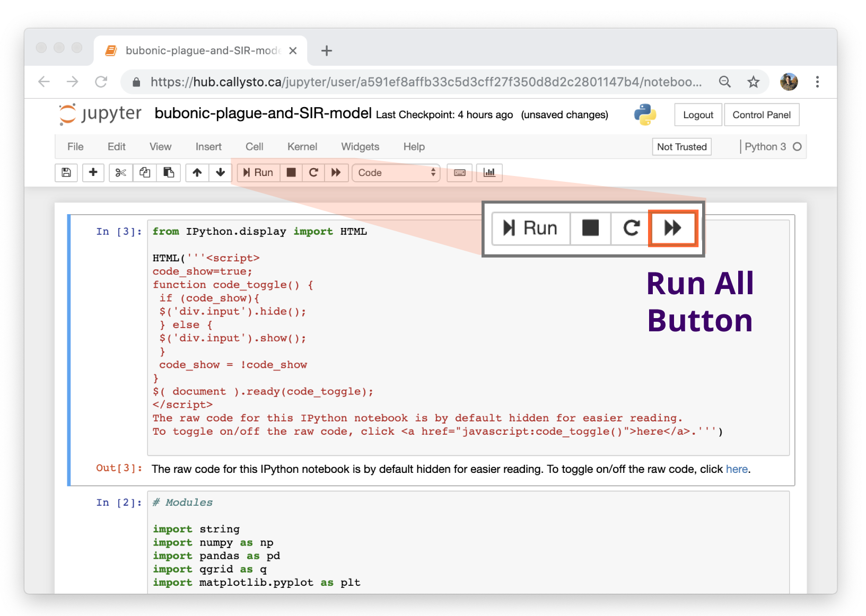Open the Chrome three-dot menu

(x=817, y=82)
